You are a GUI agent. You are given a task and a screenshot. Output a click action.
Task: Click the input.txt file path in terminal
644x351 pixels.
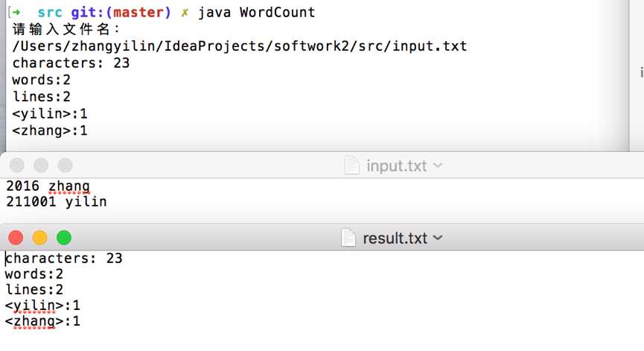pyautogui.click(x=240, y=46)
